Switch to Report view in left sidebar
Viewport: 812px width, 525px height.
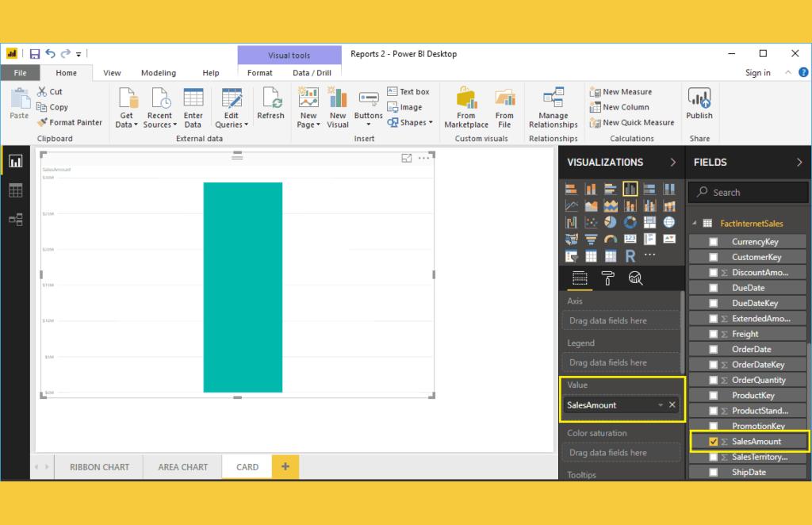point(16,162)
